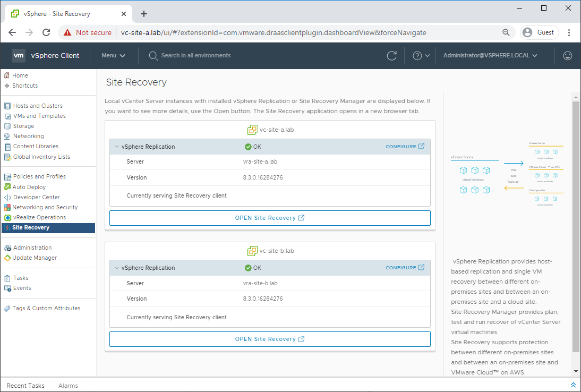Select the vSphere - Site Recovery browser tab
Viewport: 581px width, 392px height.
[x=69, y=14]
